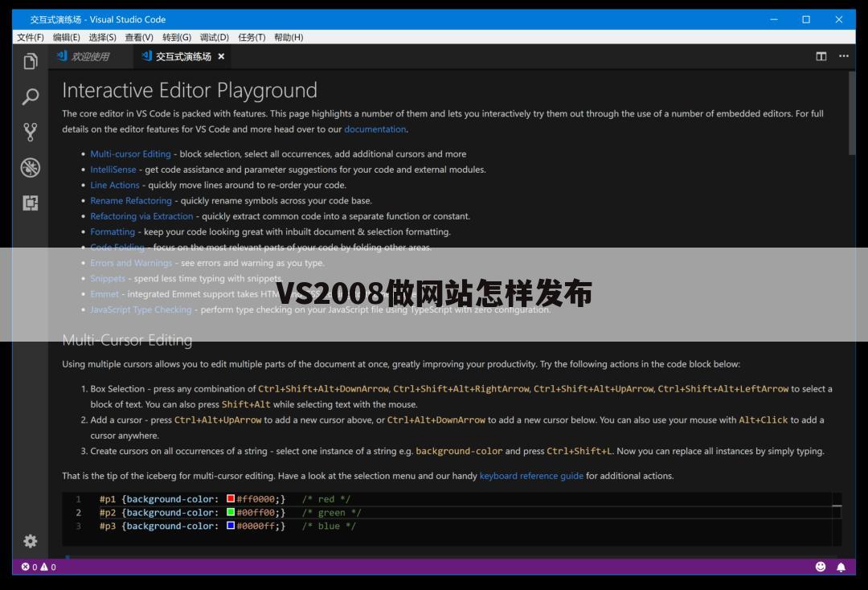Open notifications via the bell icon
The image size is (868, 590).
[x=841, y=567]
